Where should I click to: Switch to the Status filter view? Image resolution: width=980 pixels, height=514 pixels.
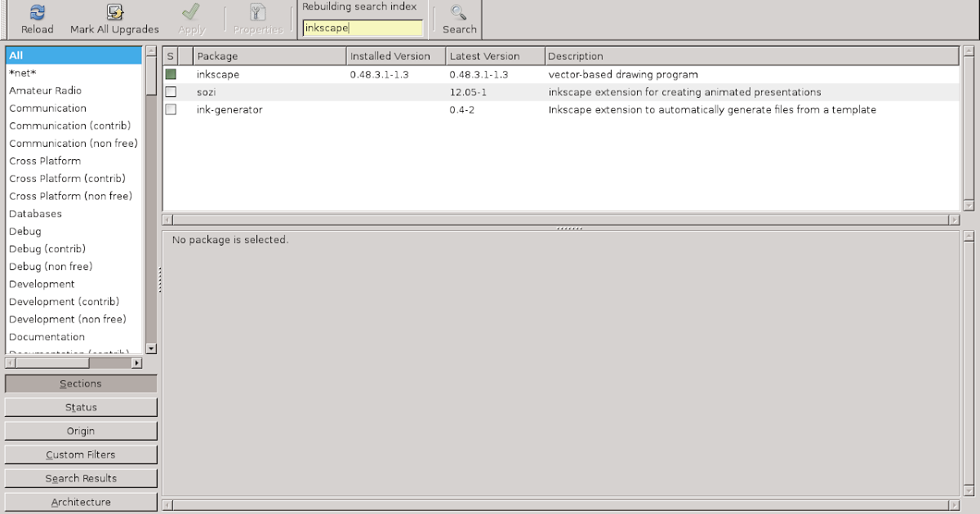point(81,407)
